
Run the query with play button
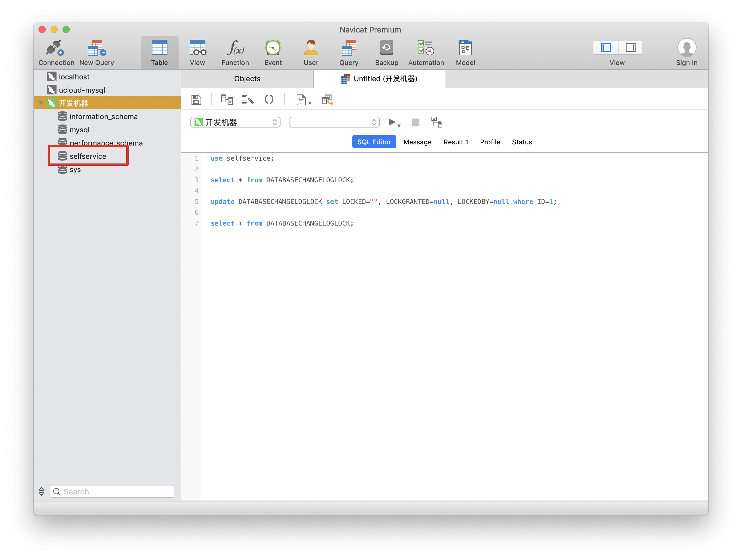tap(391, 122)
